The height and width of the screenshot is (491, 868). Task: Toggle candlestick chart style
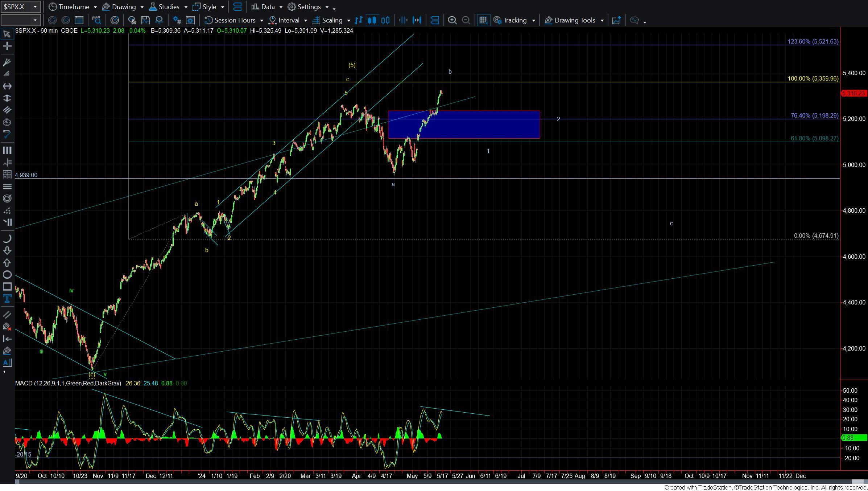pyautogui.click(x=372, y=20)
